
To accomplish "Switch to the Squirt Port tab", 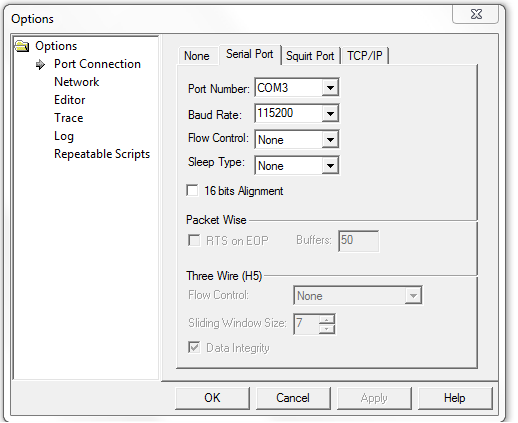I will tap(310, 56).
